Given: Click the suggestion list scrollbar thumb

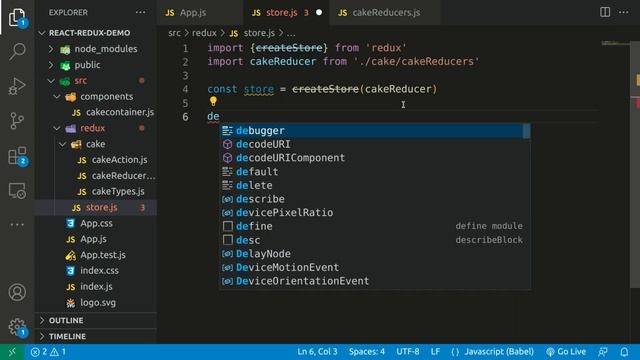Looking at the screenshot, I should [x=527, y=131].
